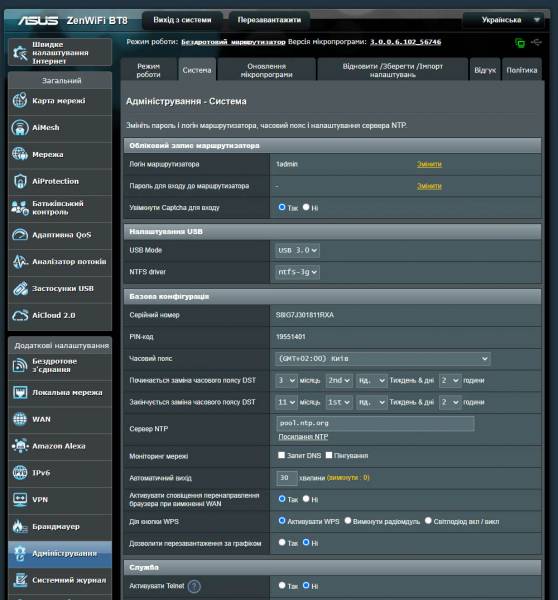Click the Перезавантажити button
558x600 pixels.
point(269,20)
